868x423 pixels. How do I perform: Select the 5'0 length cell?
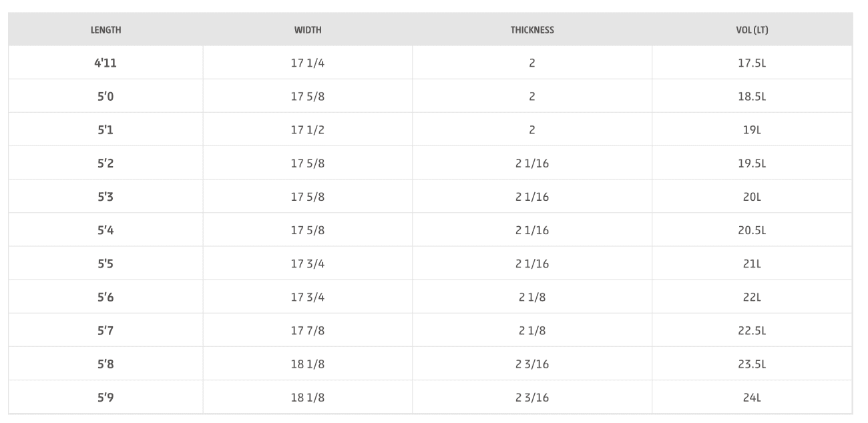(x=105, y=97)
